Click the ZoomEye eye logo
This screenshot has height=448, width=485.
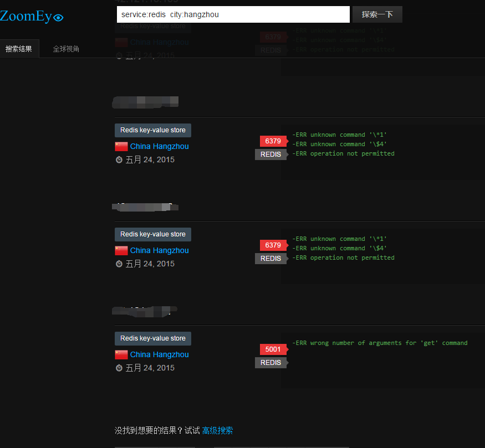tap(58, 18)
